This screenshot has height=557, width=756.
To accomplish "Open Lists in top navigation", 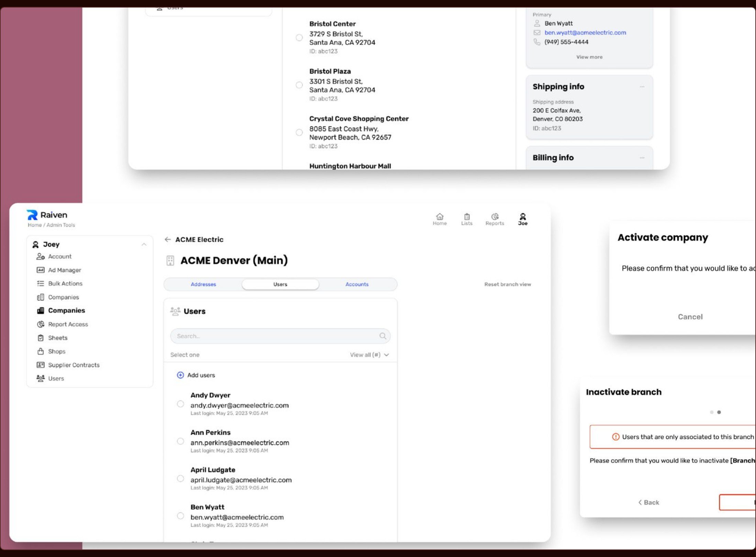I will pyautogui.click(x=467, y=219).
